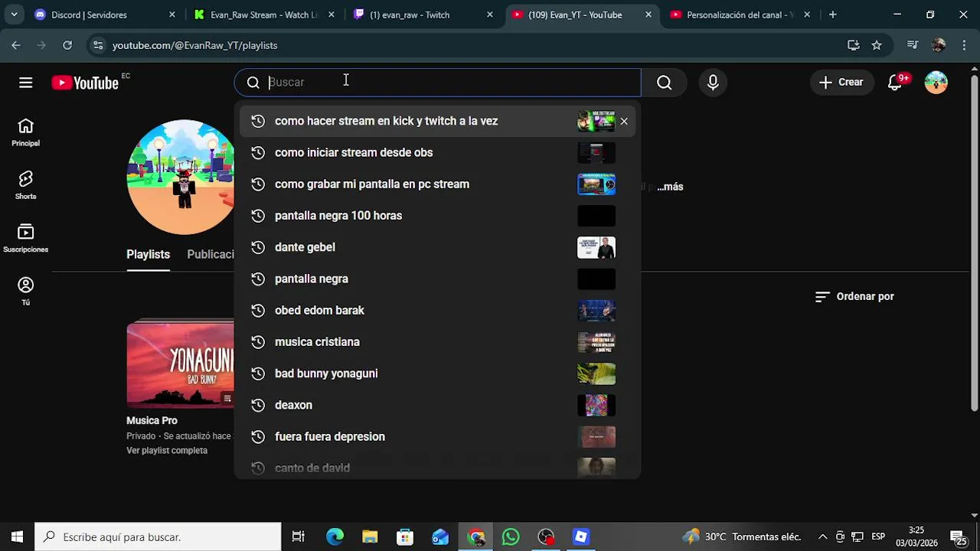The image size is (980, 551).
Task: Close the Discord browser tab
Action: [x=171, y=15]
